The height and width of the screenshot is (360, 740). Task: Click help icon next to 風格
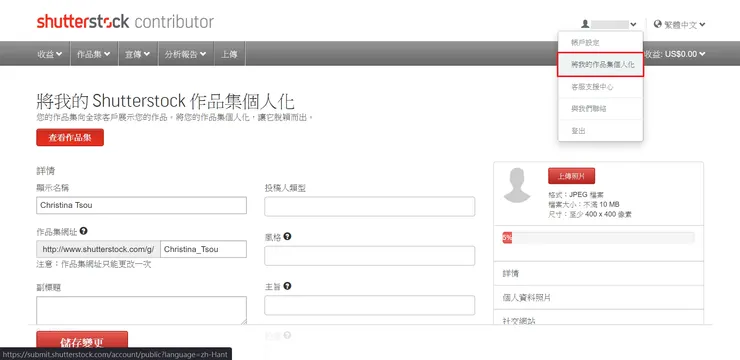tap(287, 236)
